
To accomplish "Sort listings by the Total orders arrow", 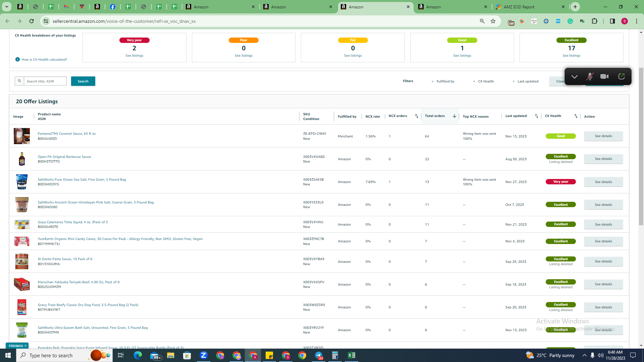I will (x=454, y=116).
